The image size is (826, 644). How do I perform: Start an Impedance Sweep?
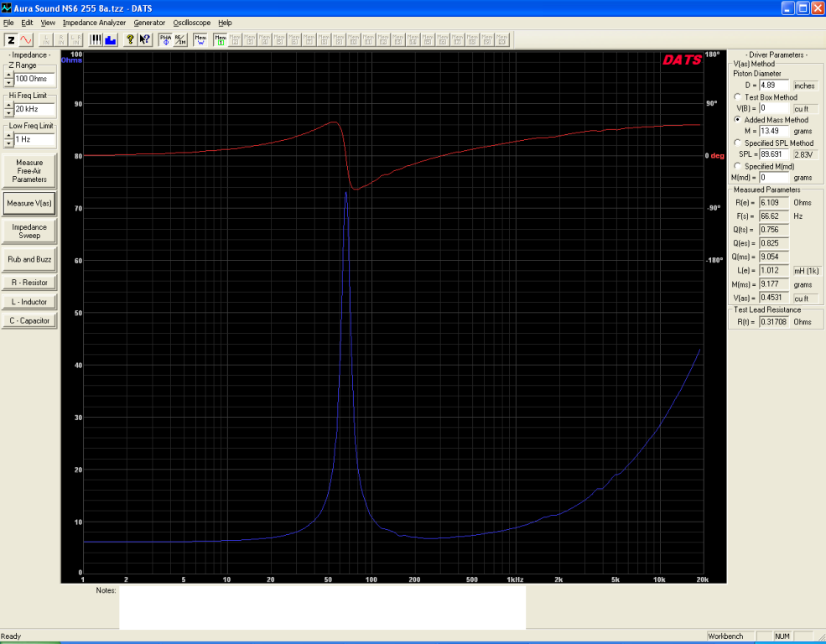click(29, 231)
